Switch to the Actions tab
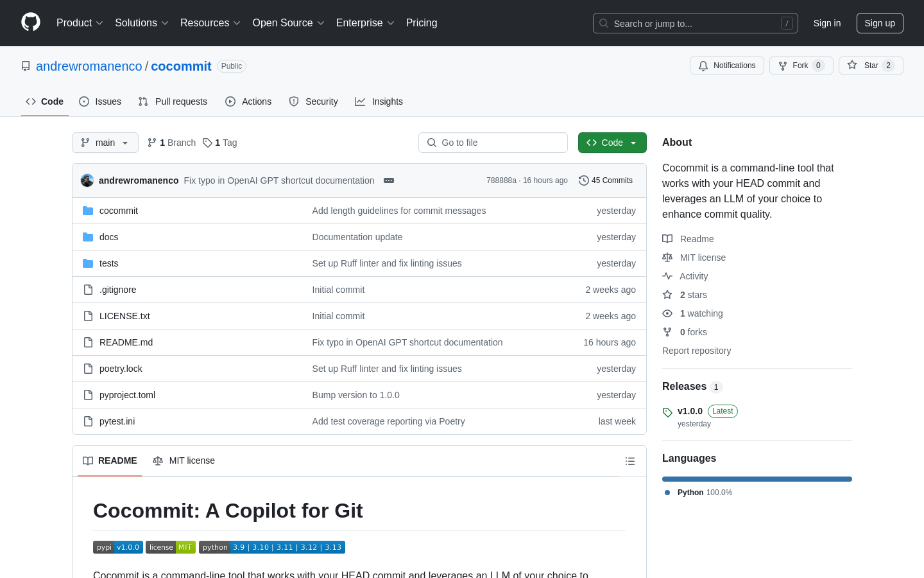 click(x=248, y=101)
